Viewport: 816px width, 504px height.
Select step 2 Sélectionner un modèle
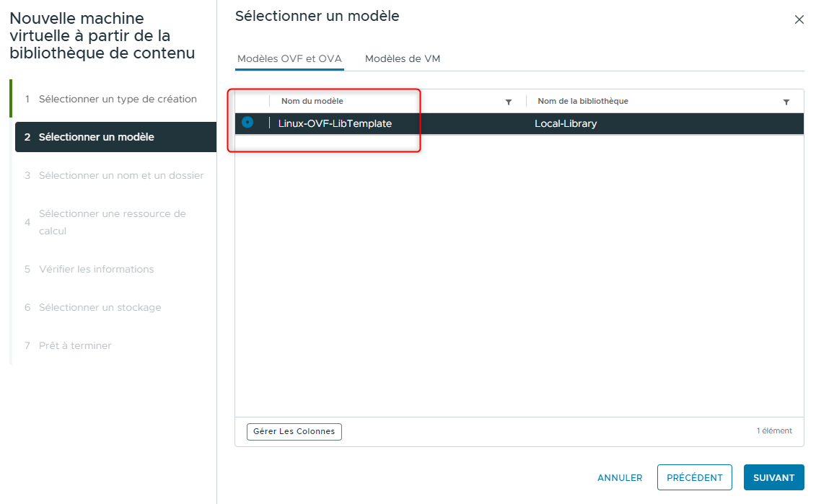(96, 137)
